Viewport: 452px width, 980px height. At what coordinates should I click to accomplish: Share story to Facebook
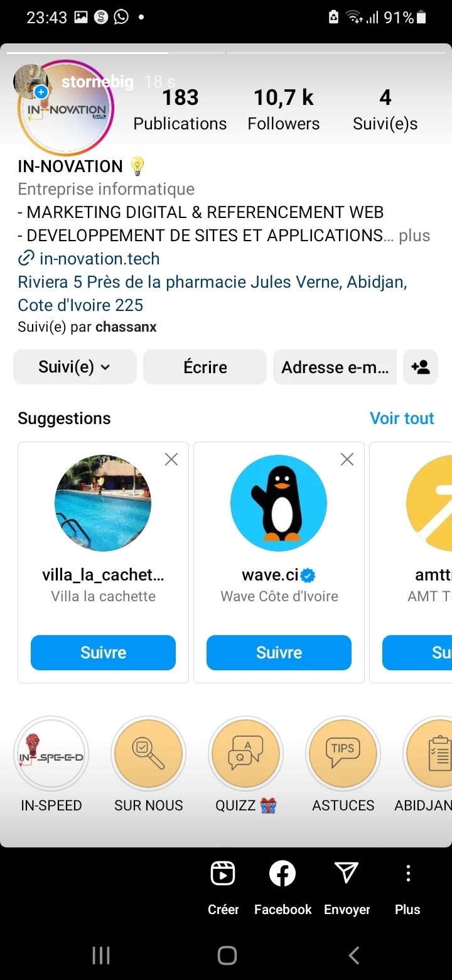(282, 873)
